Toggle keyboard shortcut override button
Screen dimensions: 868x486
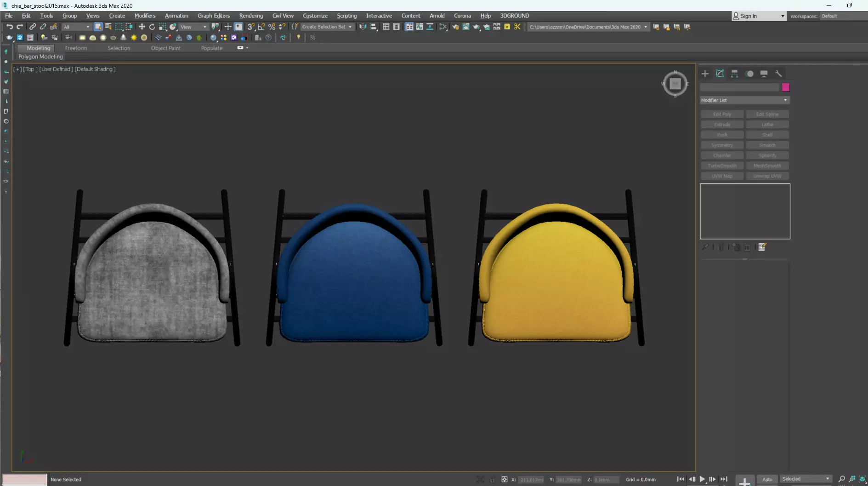pos(238,27)
